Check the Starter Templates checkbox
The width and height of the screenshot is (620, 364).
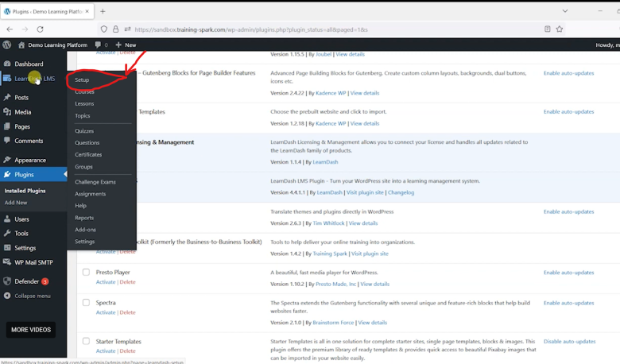coord(87,342)
